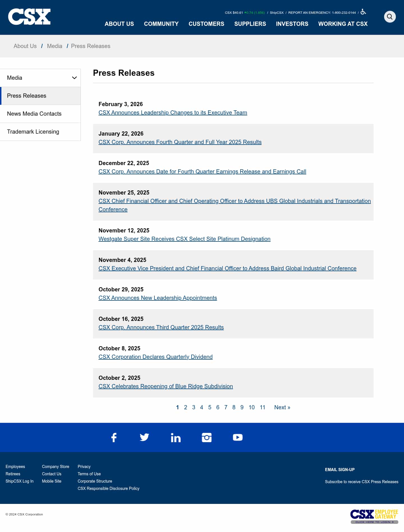Open CSX LinkedIn page icon
This screenshot has height=532, width=404.
pyautogui.click(x=176, y=438)
